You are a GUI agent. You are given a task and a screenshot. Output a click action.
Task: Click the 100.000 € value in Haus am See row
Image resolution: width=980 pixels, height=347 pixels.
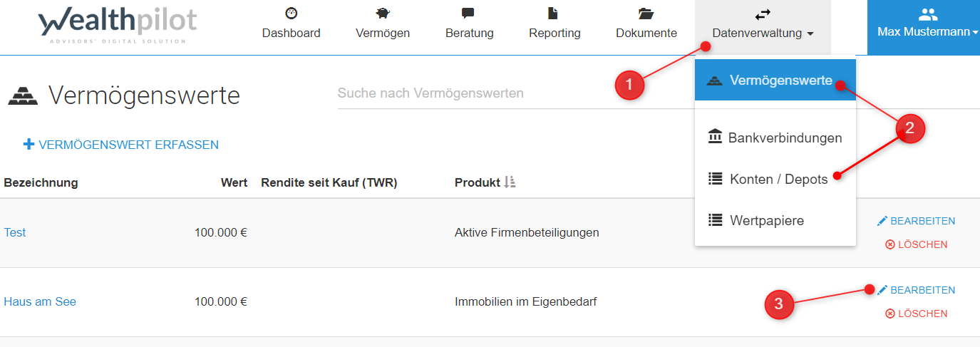221,301
